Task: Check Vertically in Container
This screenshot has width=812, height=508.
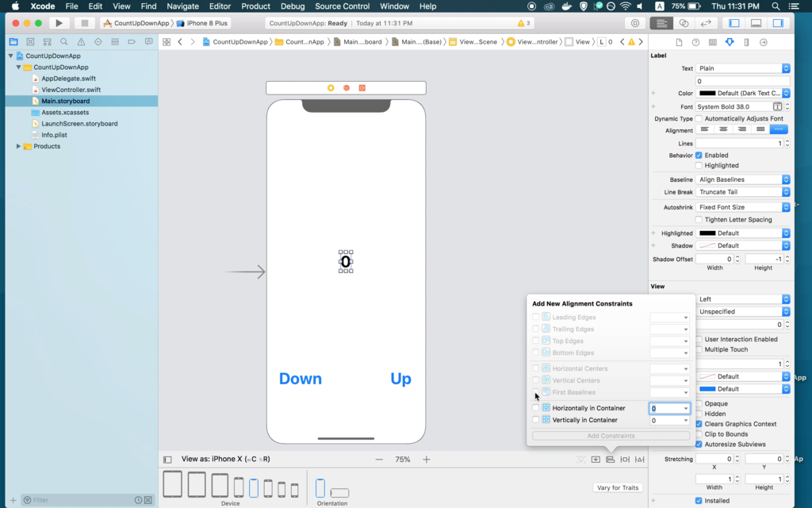Action: click(x=536, y=420)
